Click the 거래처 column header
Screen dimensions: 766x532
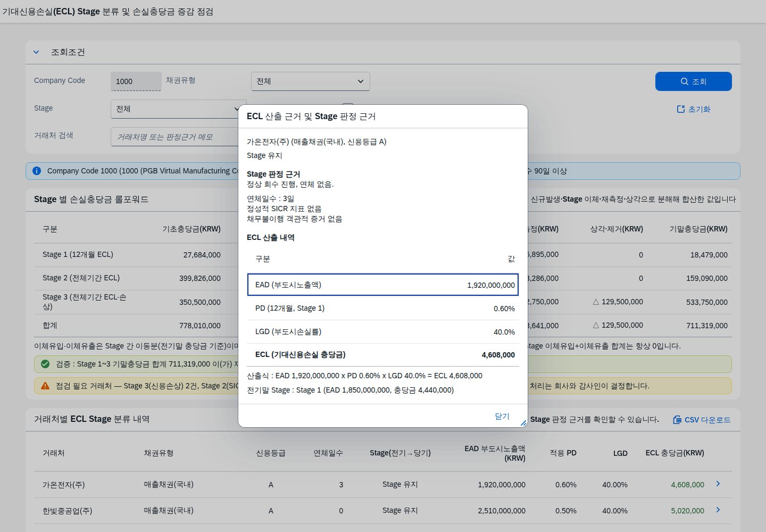coord(54,453)
